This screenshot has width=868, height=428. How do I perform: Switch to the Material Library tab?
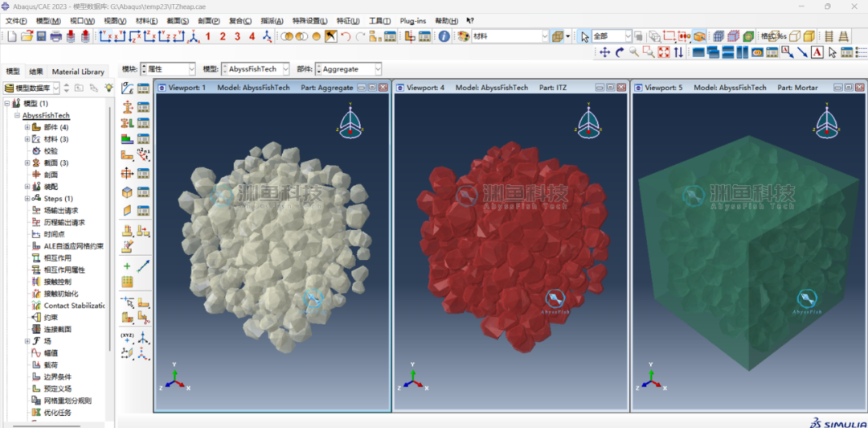click(77, 72)
